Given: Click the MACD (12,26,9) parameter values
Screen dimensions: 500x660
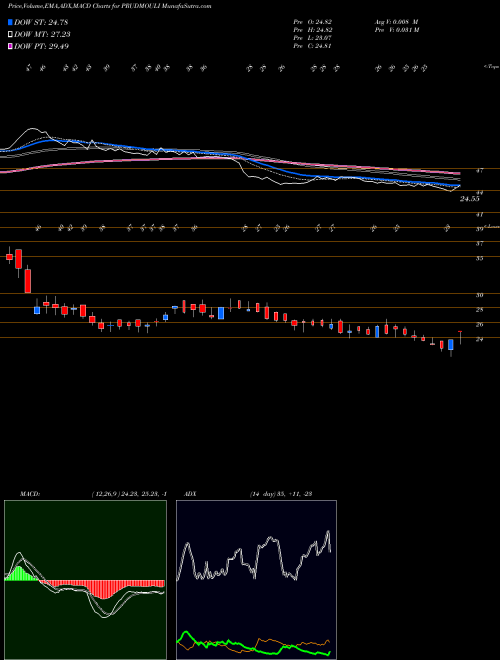Looking at the screenshot, I should point(130,494).
